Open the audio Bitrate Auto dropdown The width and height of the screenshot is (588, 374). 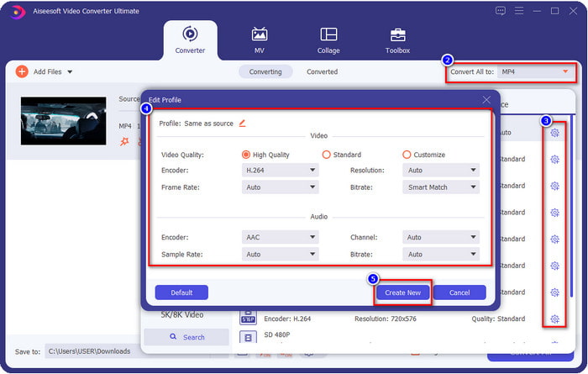point(441,255)
